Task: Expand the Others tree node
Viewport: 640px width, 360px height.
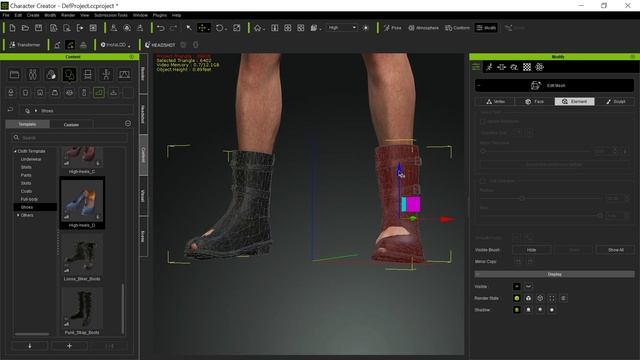Action: (18, 215)
